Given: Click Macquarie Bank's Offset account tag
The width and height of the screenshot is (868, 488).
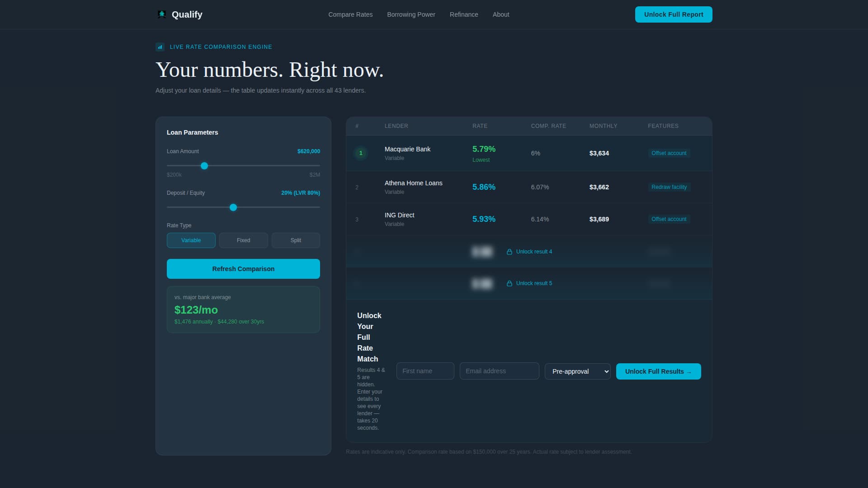Looking at the screenshot, I should click(x=669, y=153).
